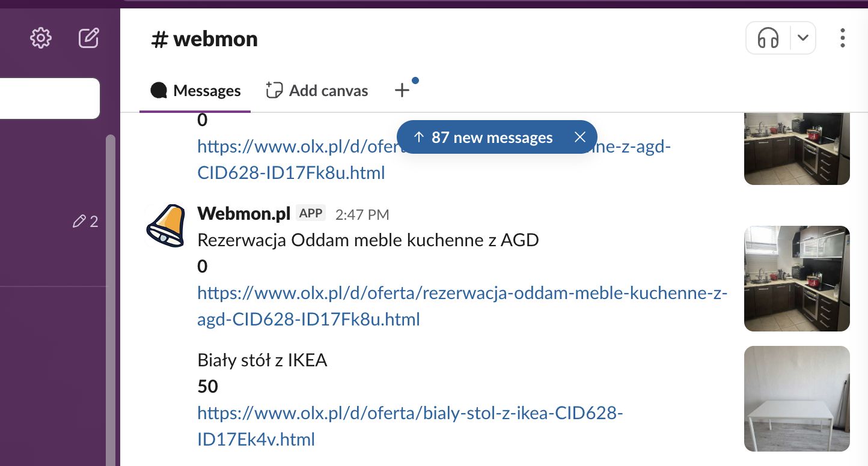Open the white IKEA table thumbnail image

796,398
